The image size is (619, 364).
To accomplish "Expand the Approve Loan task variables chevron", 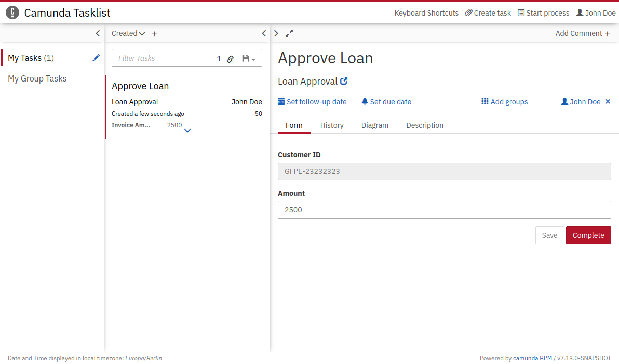I will [x=187, y=131].
